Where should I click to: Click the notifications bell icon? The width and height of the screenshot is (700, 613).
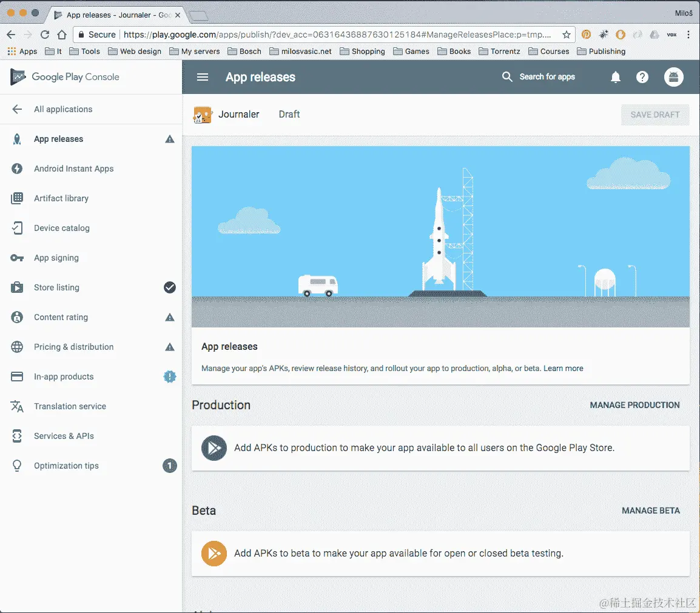pyautogui.click(x=616, y=77)
